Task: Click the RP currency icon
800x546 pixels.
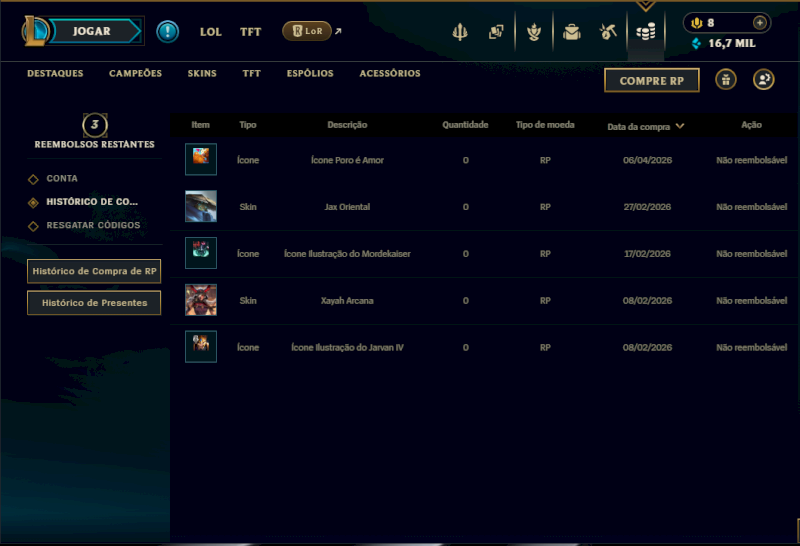Action: (697, 23)
